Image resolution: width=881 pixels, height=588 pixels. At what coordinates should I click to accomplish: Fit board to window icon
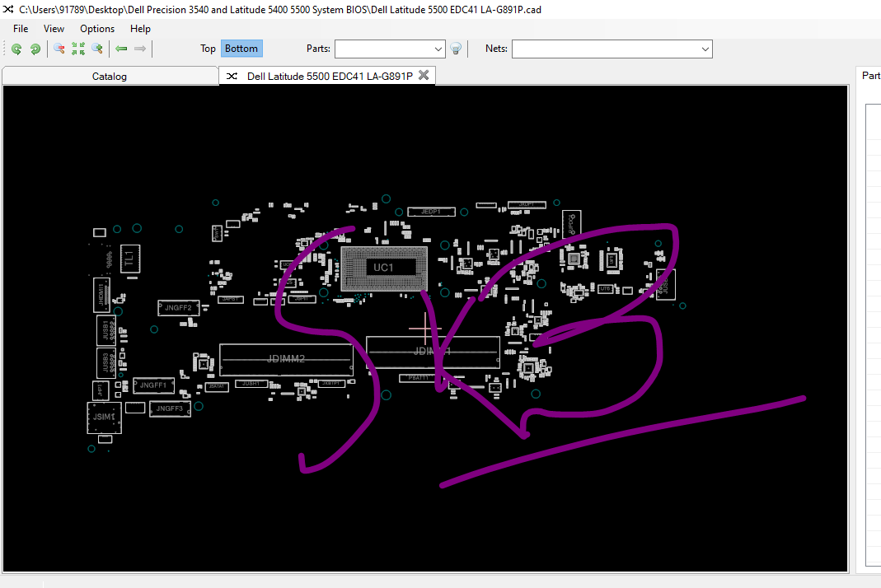point(78,49)
